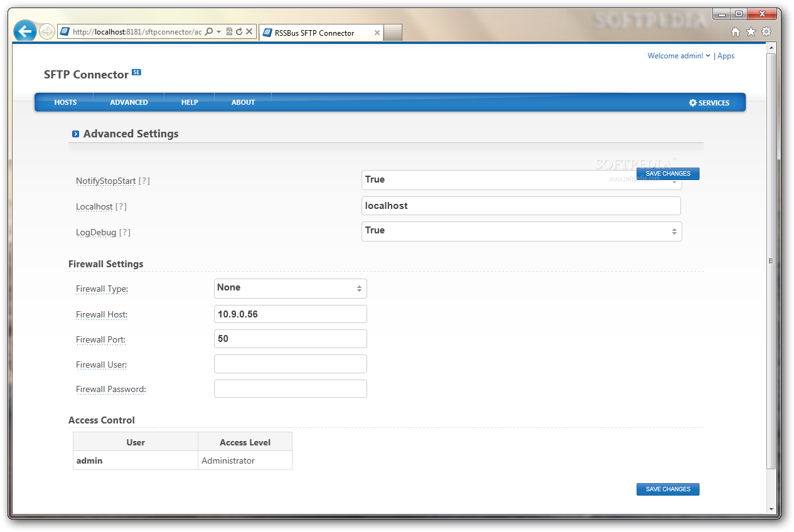Click the LogDebug label
Viewport: 794px width, 532px height.
pos(96,232)
